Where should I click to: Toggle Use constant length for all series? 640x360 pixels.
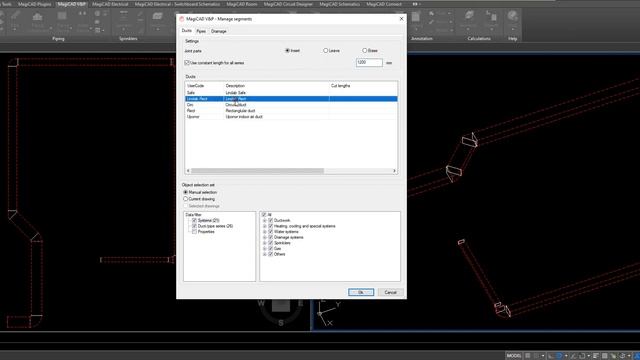point(187,63)
